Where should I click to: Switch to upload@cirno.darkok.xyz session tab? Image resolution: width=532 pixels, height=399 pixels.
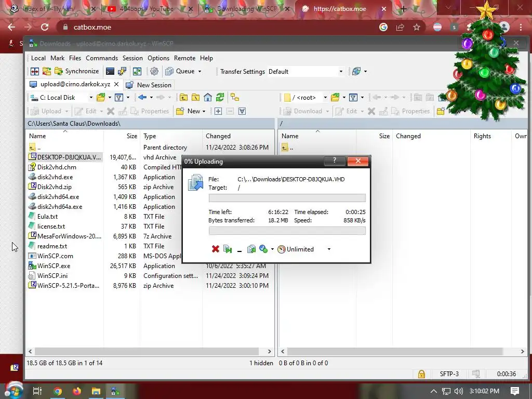[x=74, y=84]
